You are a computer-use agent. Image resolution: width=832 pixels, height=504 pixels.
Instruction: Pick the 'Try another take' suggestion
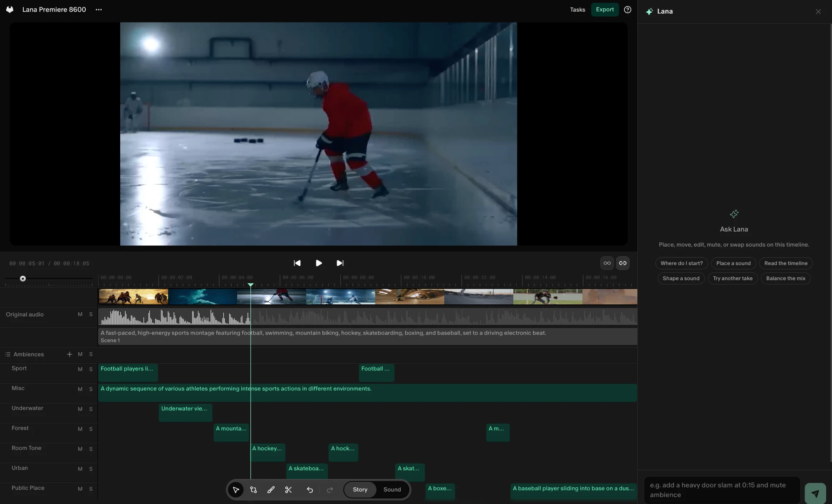coord(733,279)
